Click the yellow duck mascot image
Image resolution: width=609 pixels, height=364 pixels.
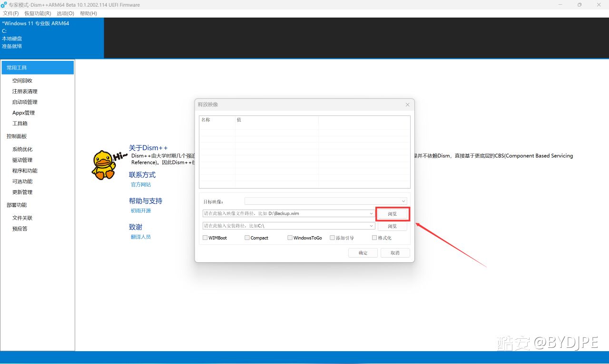click(x=103, y=165)
